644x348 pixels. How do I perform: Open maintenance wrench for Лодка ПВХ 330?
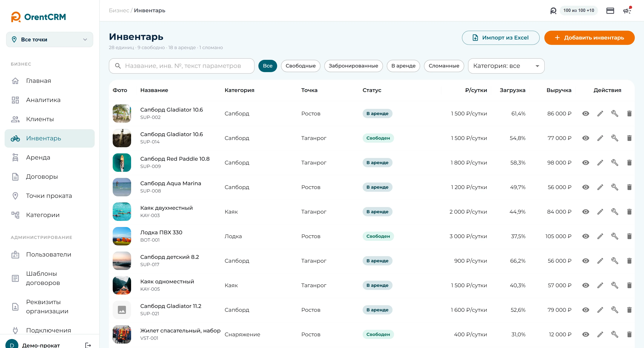tap(614, 236)
